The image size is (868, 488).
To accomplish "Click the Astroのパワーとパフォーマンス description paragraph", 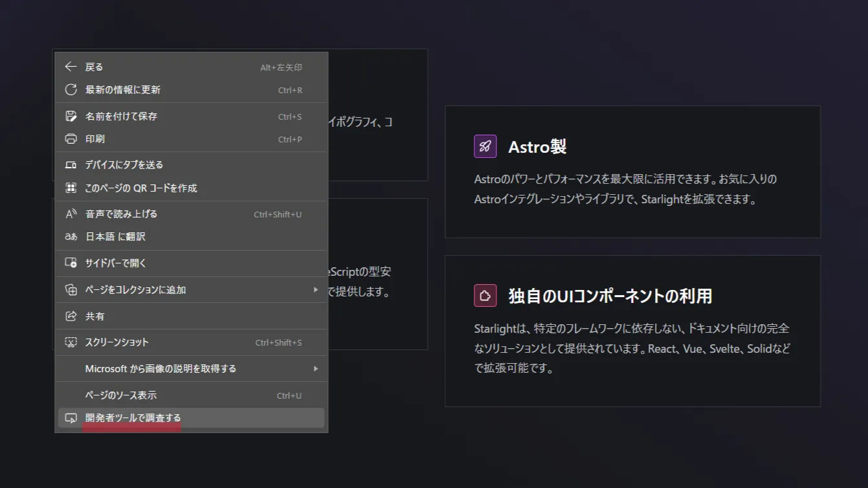I will pyautogui.click(x=625, y=189).
